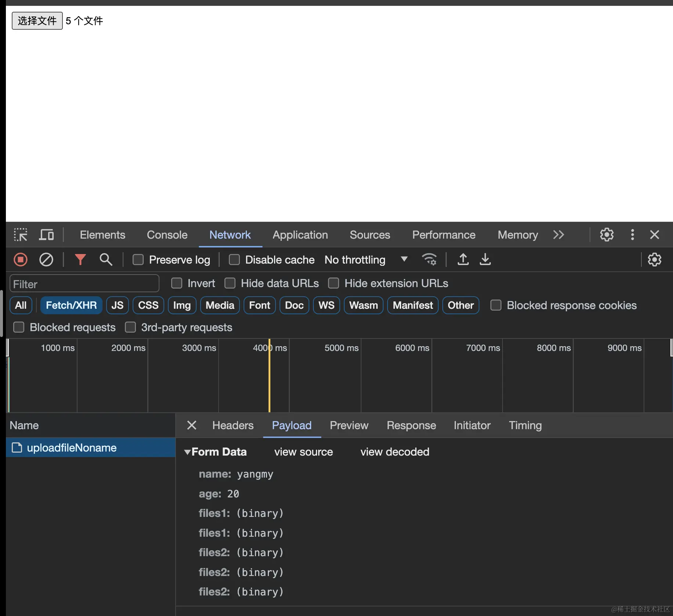
Task: Filter by Manifest requests
Action: click(413, 305)
